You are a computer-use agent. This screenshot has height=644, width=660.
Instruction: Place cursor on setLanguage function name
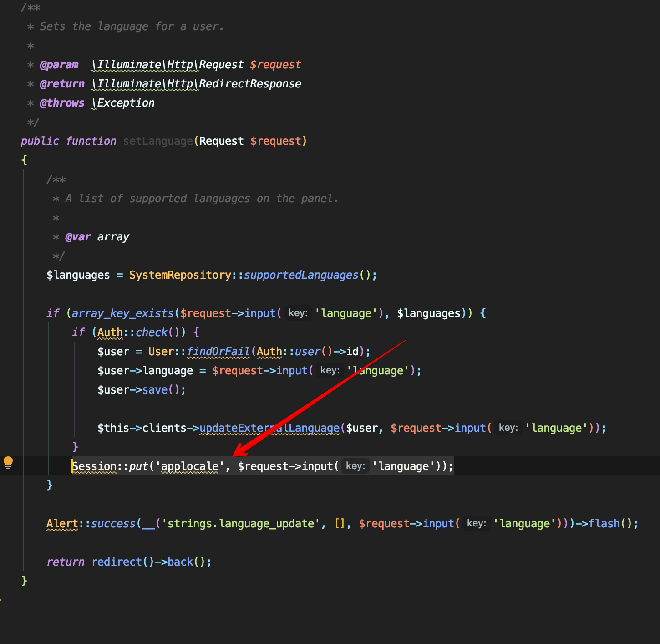click(158, 141)
